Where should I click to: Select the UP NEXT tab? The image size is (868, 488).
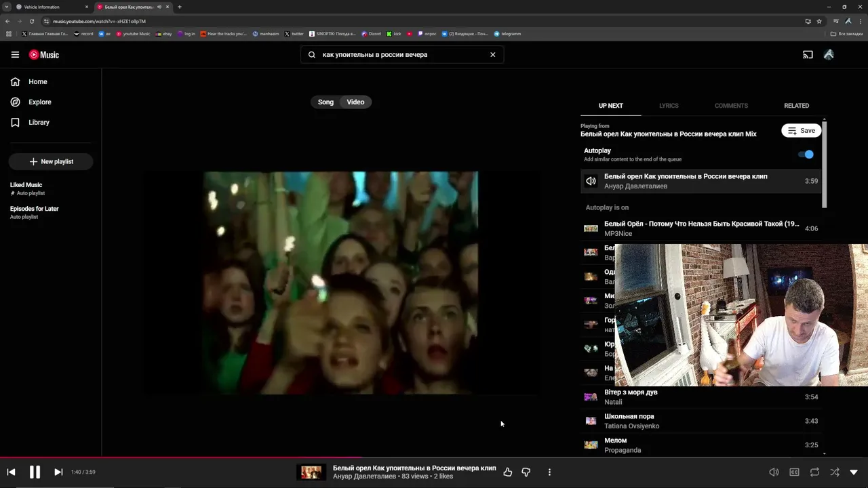coord(610,106)
